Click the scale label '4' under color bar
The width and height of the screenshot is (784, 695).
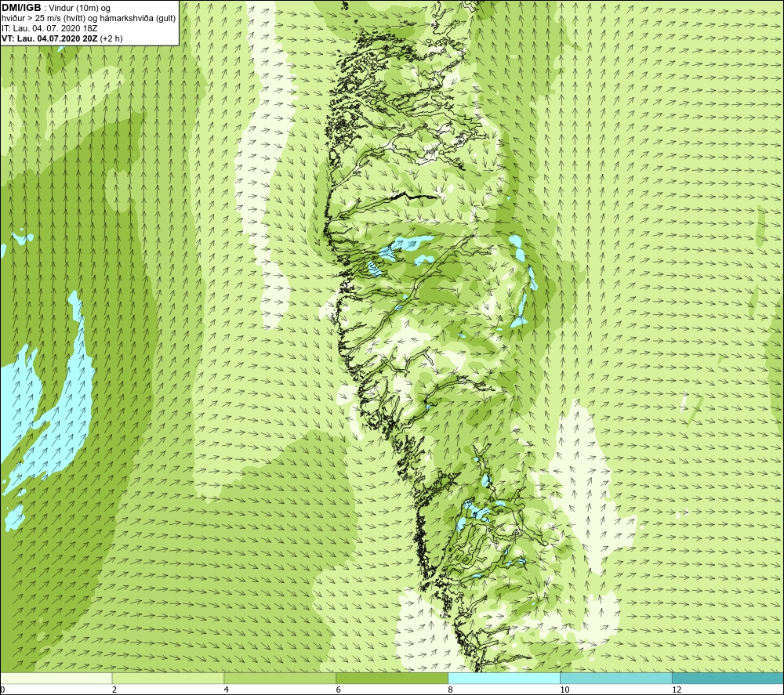[x=227, y=690]
